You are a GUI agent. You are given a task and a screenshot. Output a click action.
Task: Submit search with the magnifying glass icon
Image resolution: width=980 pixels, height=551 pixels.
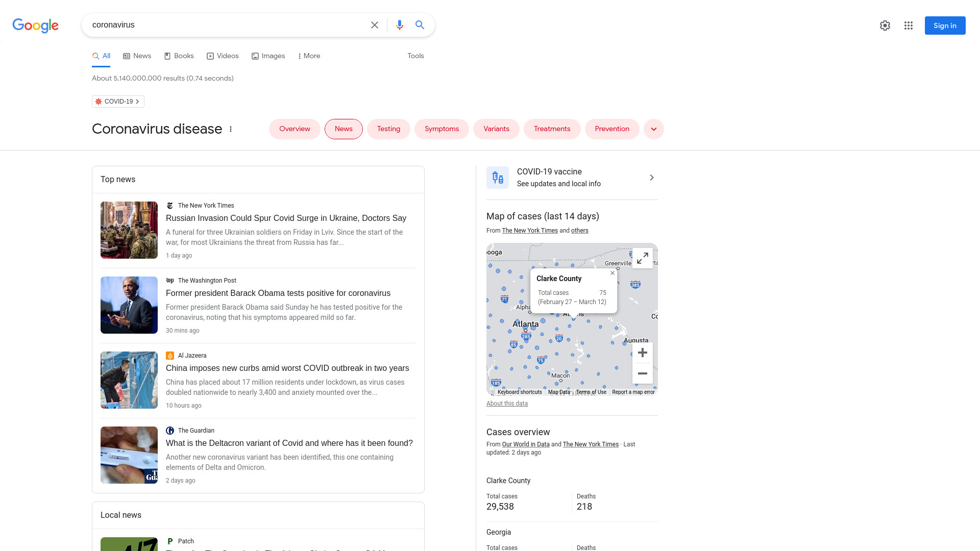point(420,25)
